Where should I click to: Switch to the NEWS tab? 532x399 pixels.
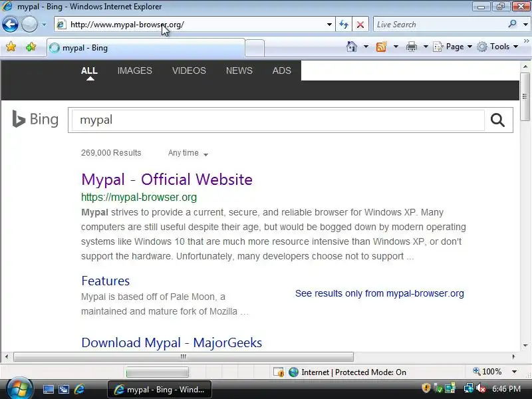[239, 70]
